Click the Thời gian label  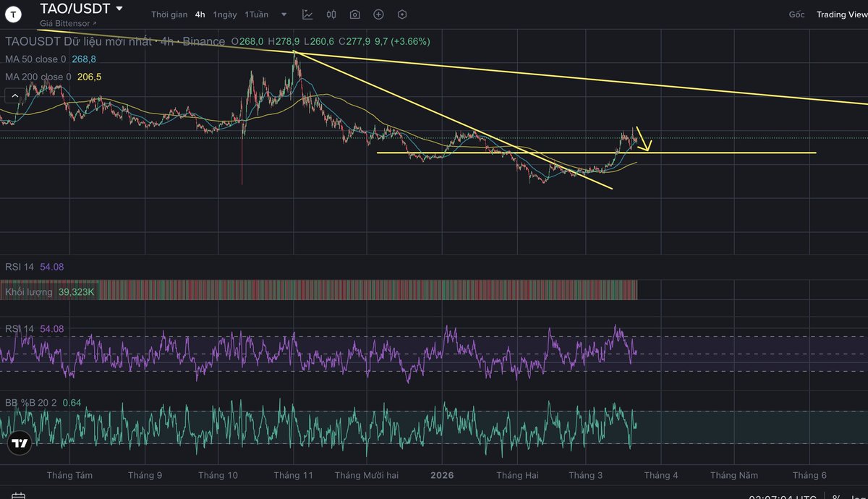coord(170,14)
